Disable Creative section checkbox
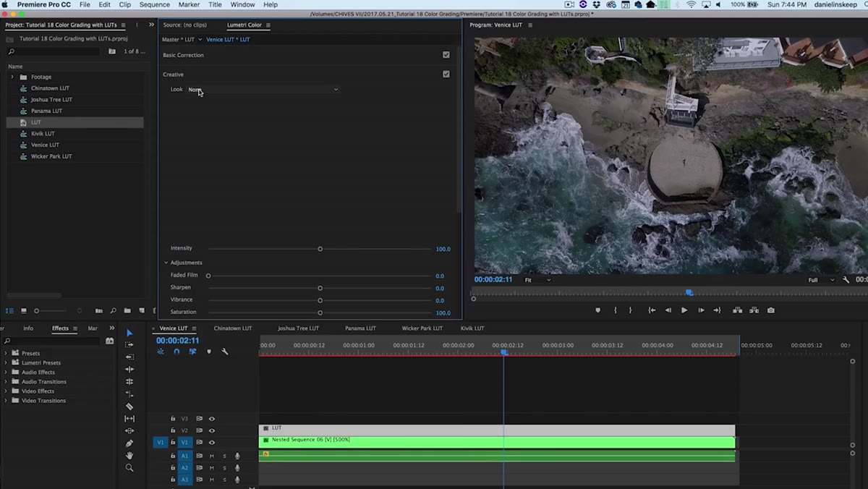Viewport: 868px width, 489px height. tap(446, 74)
